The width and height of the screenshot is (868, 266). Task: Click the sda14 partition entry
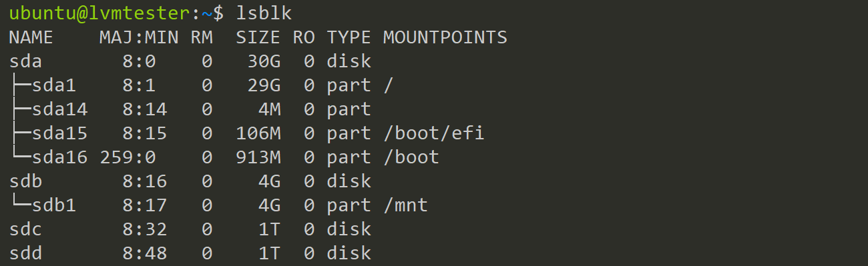(59, 110)
